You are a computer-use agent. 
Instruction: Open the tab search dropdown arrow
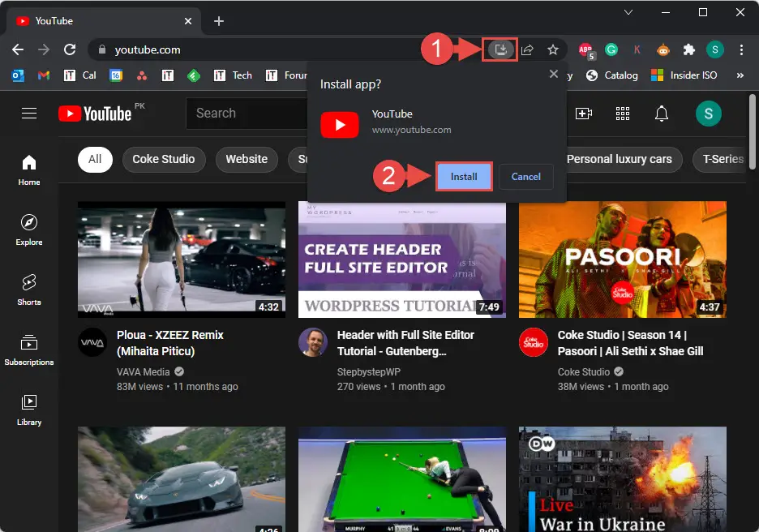tap(628, 13)
